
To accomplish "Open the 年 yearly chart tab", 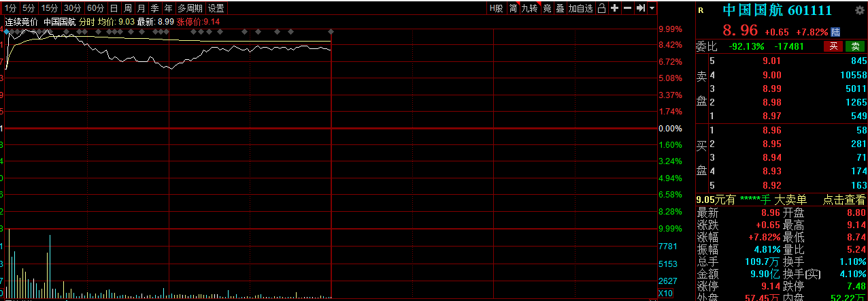I will click(168, 8).
